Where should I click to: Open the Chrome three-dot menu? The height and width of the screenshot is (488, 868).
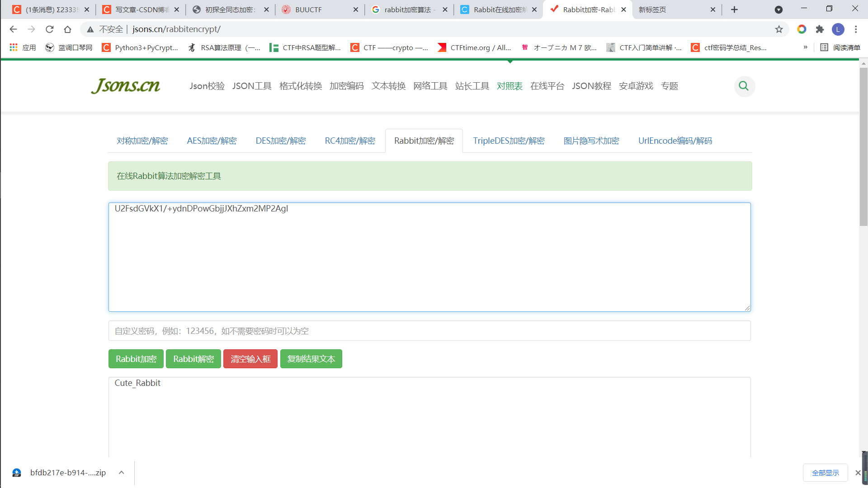tap(856, 29)
